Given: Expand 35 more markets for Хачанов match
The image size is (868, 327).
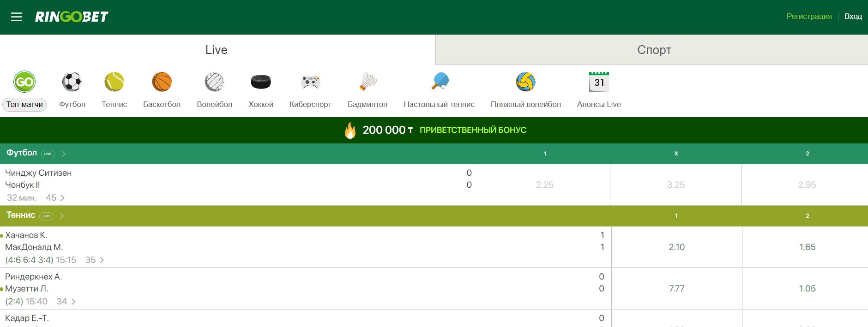Looking at the screenshot, I should [x=95, y=260].
